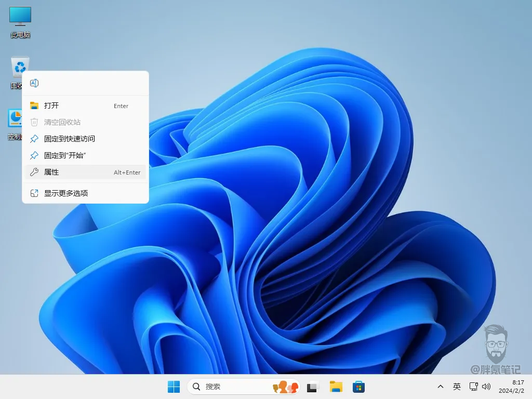Switch input method via 英 indicator
The image size is (532, 399).
point(457,387)
